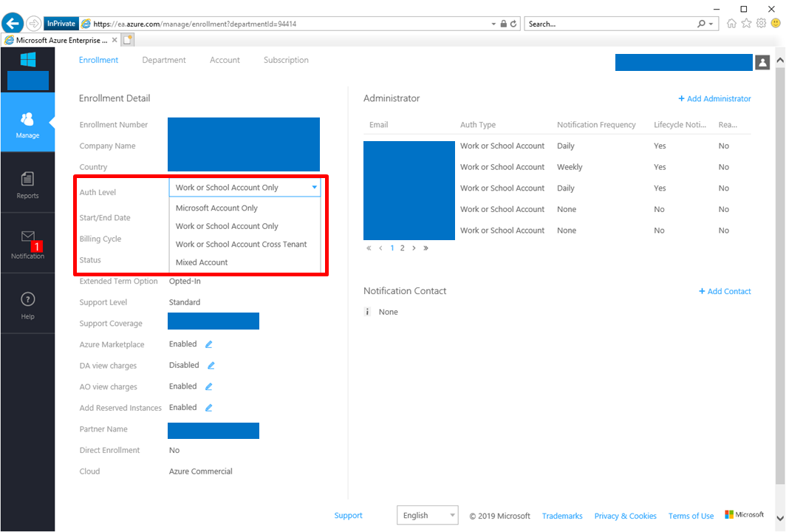
Task: Open the Trademarks footer link
Action: [x=562, y=516]
